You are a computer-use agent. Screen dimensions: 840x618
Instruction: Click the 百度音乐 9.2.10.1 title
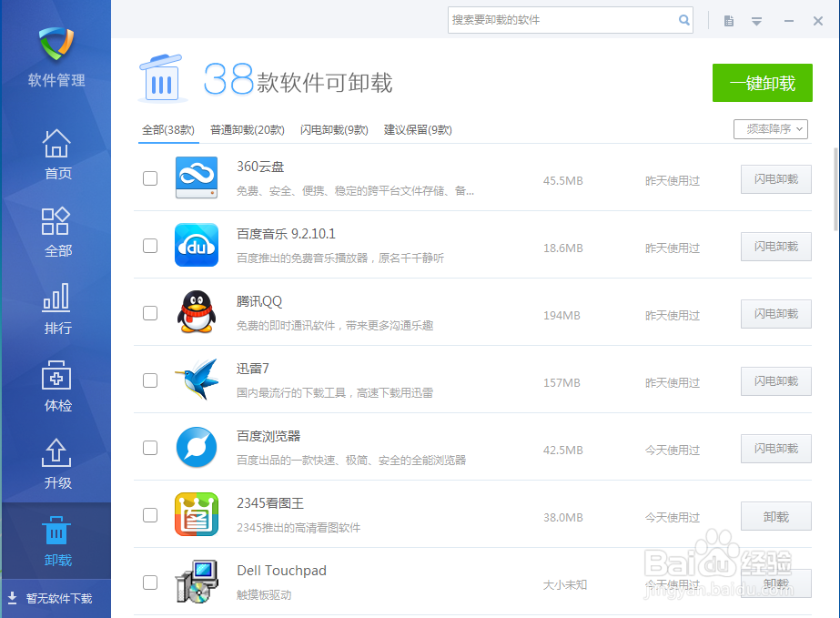[286, 234]
